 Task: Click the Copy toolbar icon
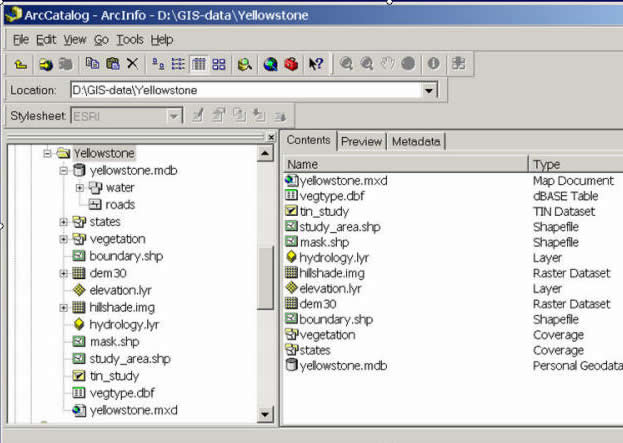tap(92, 64)
